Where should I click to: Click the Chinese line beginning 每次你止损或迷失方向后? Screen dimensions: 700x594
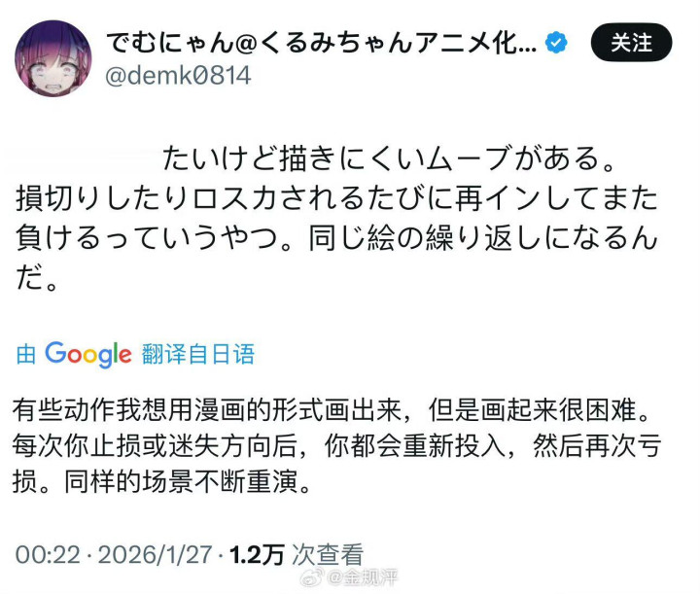pos(336,446)
